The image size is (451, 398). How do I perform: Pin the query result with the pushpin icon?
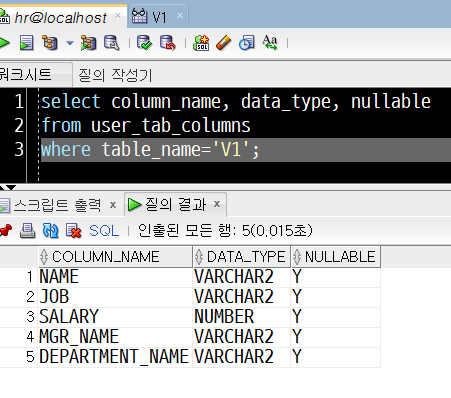(5, 231)
